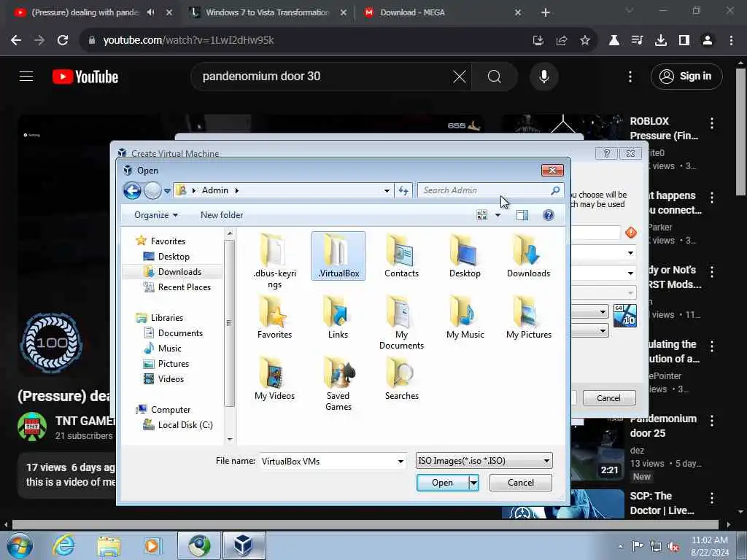747x560 pixels.
Task: Select the My Documents folder
Action: point(402,322)
